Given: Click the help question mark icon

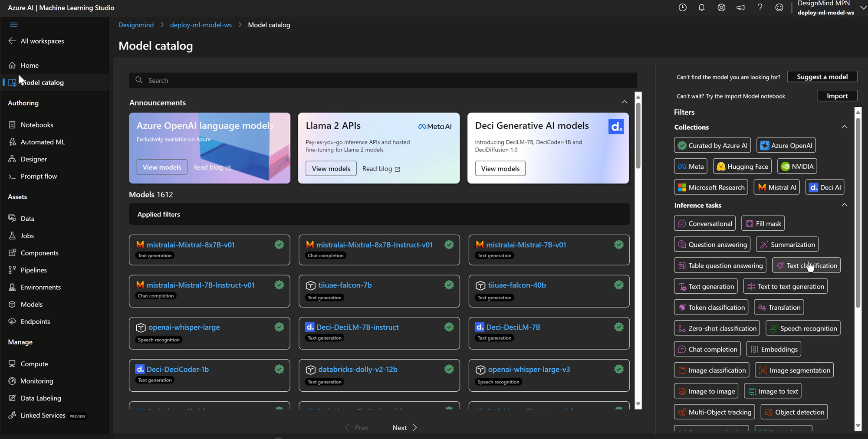Looking at the screenshot, I should 759,7.
